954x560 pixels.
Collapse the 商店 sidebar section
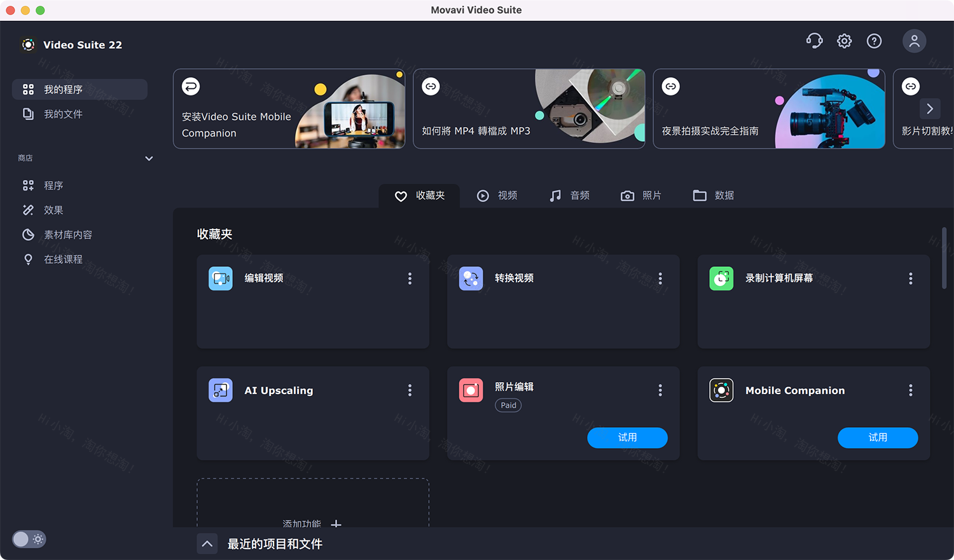149,158
